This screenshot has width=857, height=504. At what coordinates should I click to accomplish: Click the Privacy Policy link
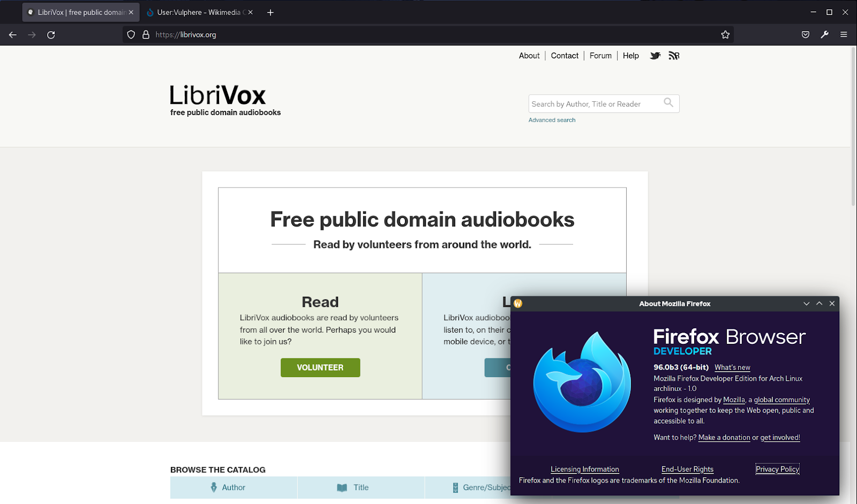point(777,469)
